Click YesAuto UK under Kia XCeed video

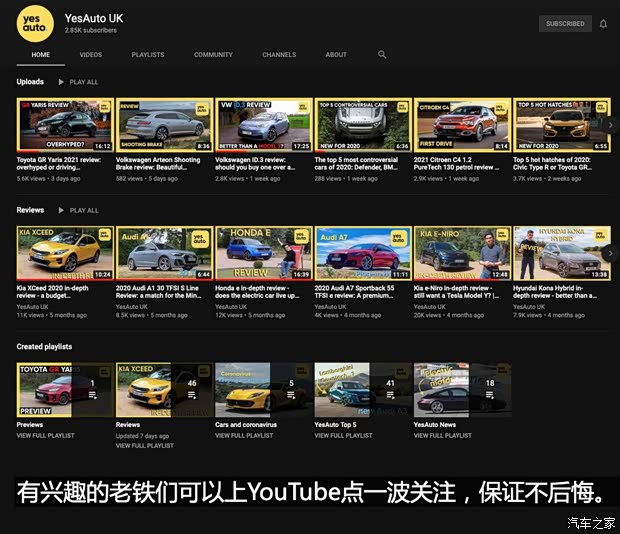click(x=32, y=307)
